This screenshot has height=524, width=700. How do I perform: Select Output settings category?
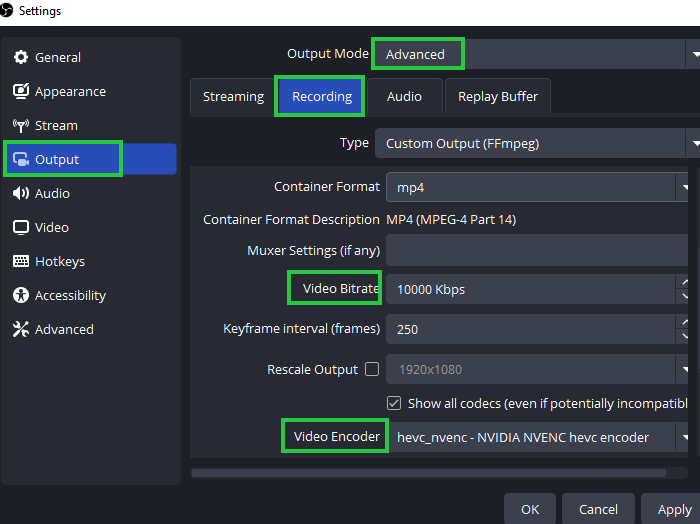[x=91, y=159]
